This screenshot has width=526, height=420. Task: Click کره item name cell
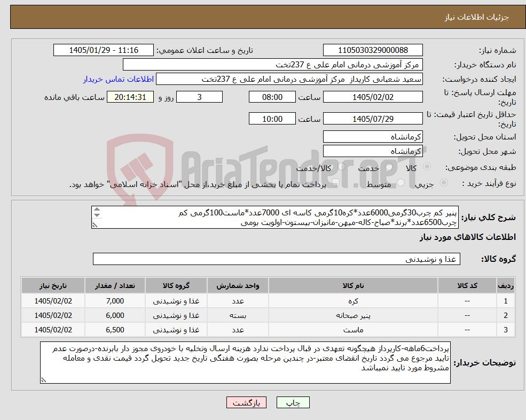point(353,301)
